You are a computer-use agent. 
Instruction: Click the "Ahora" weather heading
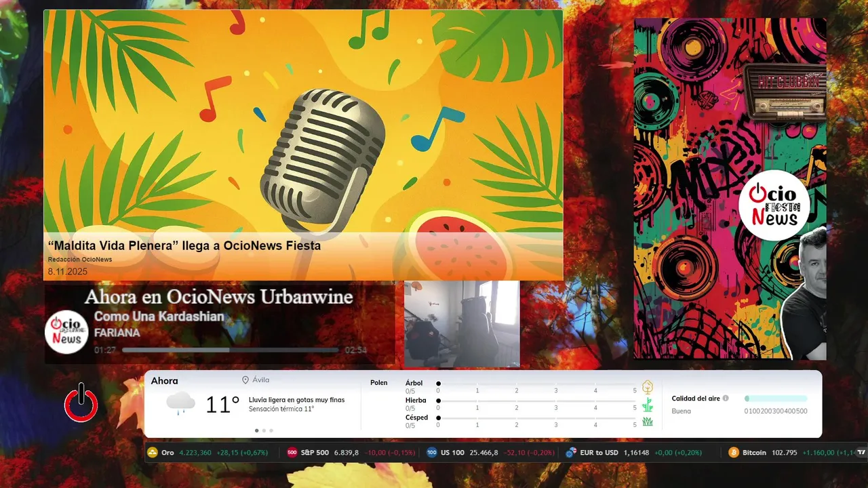click(164, 381)
